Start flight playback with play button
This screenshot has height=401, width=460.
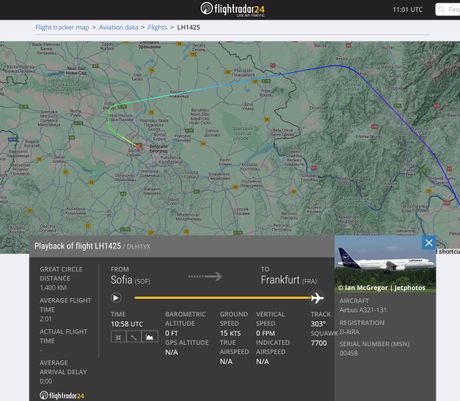(116, 298)
